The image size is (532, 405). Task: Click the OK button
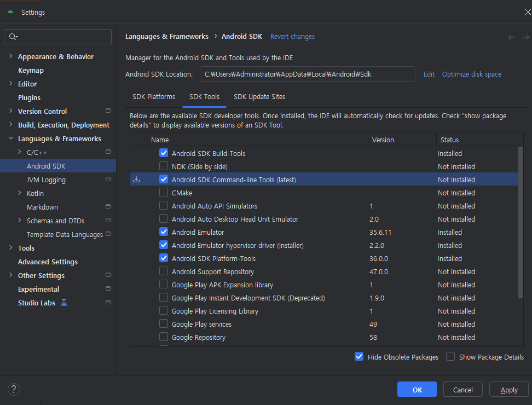pyautogui.click(x=417, y=389)
